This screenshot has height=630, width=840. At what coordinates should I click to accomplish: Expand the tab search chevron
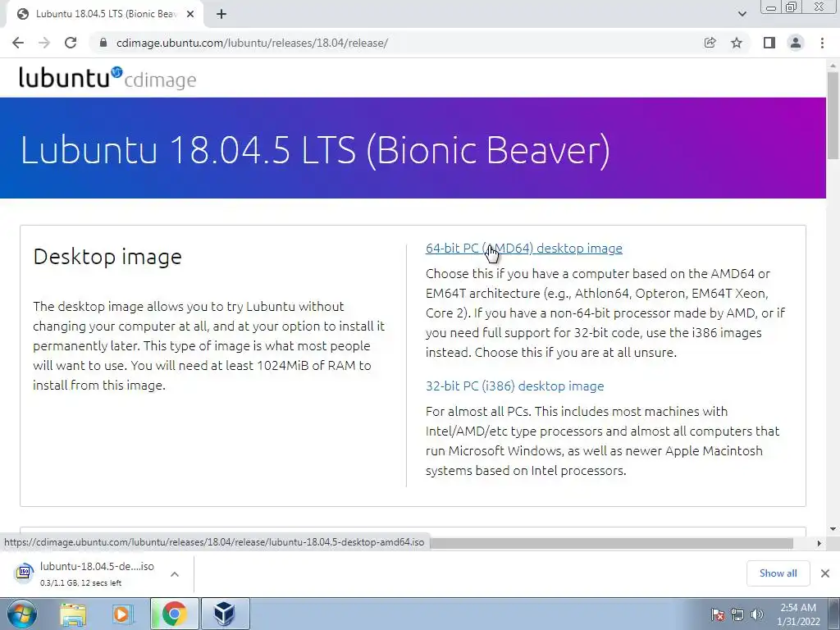(x=742, y=14)
